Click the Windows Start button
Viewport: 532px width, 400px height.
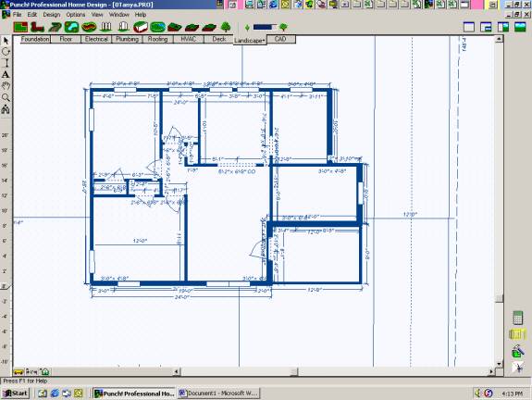pos(16,394)
